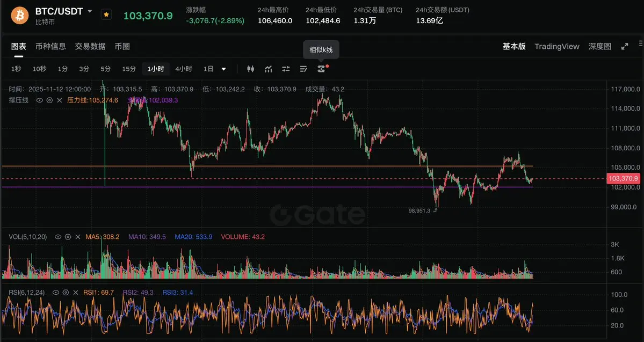Switch to the 币圈 tab
The width and height of the screenshot is (644, 342).
(x=122, y=46)
